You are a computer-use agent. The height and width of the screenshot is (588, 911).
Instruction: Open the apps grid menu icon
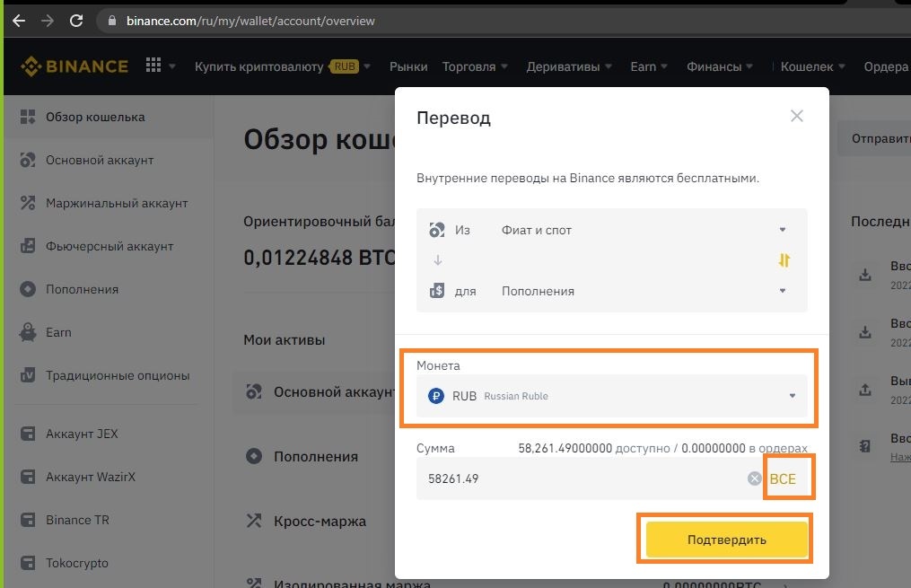153,65
